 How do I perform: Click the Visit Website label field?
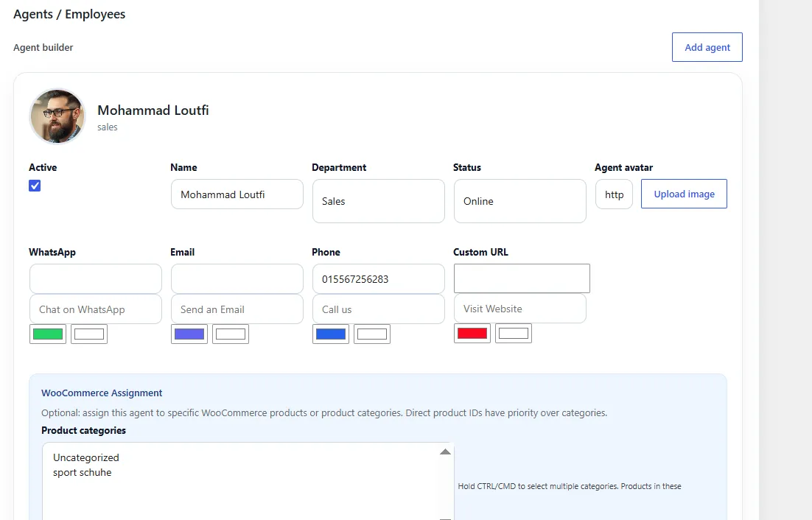520,309
